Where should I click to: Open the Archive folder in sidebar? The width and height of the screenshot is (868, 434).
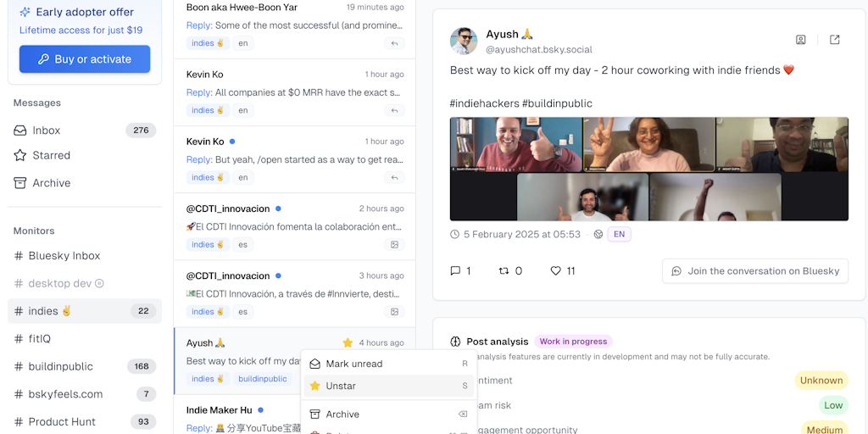click(x=85, y=183)
